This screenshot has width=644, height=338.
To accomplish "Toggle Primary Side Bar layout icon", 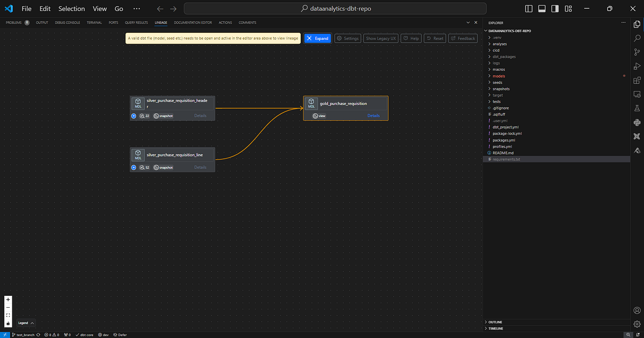I will (529, 9).
